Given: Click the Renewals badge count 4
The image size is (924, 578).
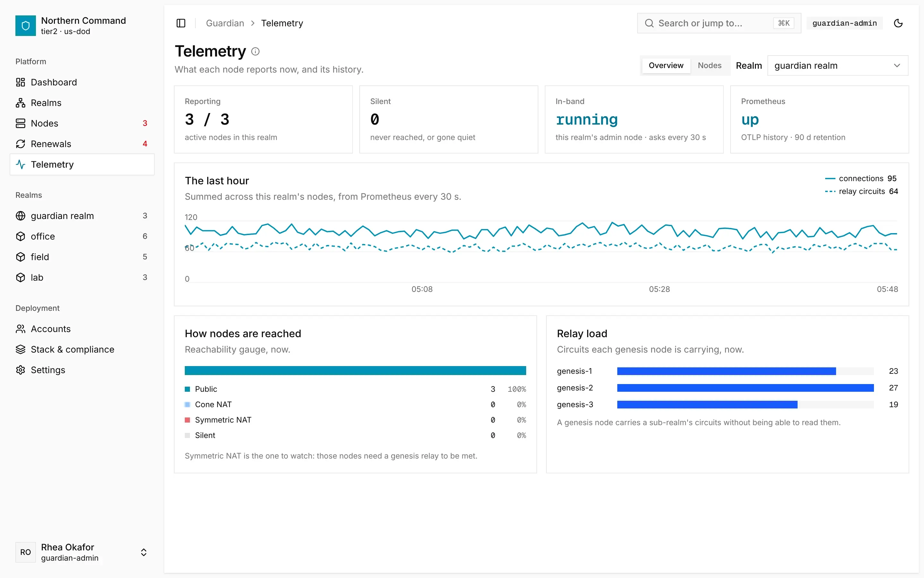Looking at the screenshot, I should point(145,144).
